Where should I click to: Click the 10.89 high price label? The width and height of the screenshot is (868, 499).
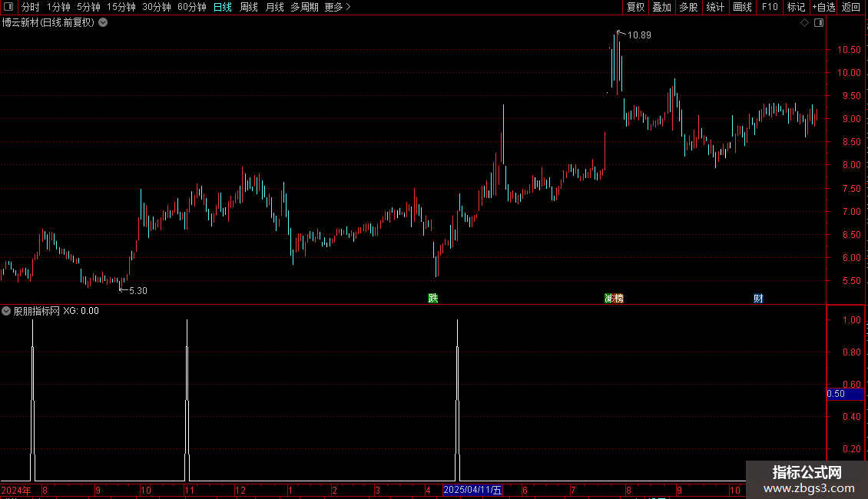coord(639,35)
